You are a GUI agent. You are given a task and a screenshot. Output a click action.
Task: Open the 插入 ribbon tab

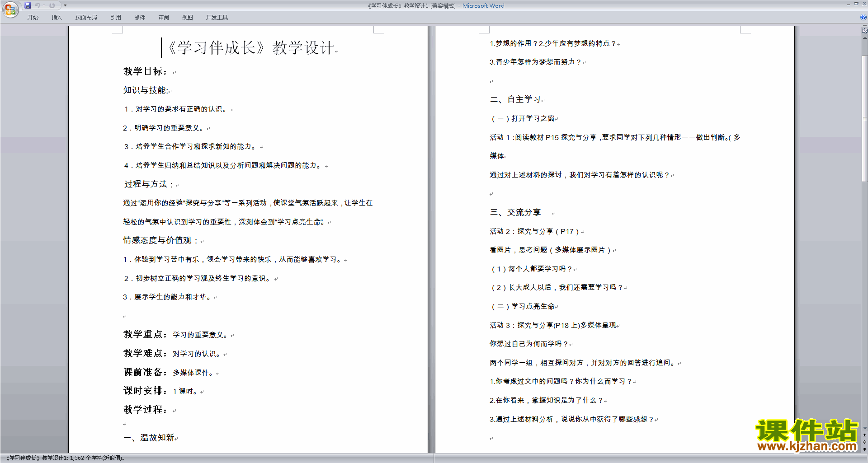tap(57, 18)
